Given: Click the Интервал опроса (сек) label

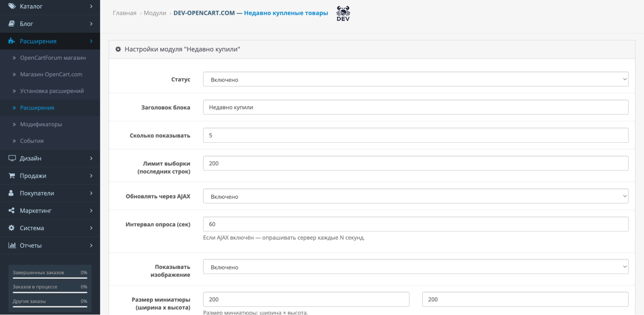Looking at the screenshot, I should click(158, 224).
